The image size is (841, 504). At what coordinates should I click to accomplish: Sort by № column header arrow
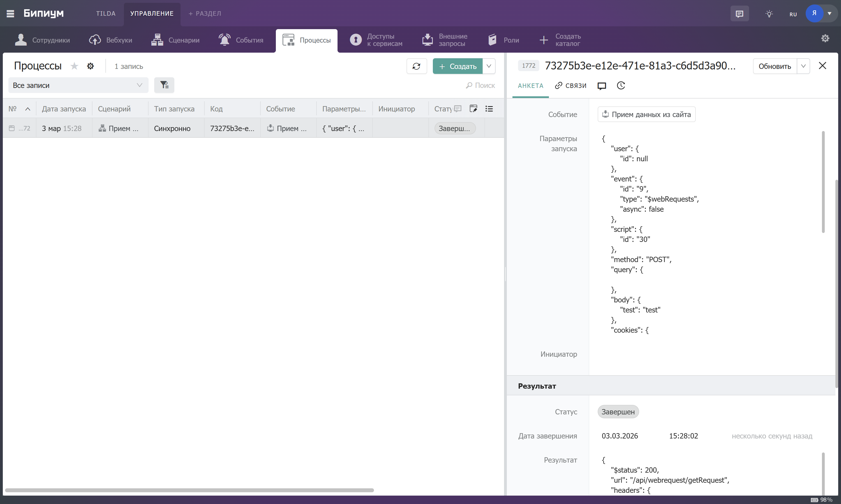pos(28,109)
